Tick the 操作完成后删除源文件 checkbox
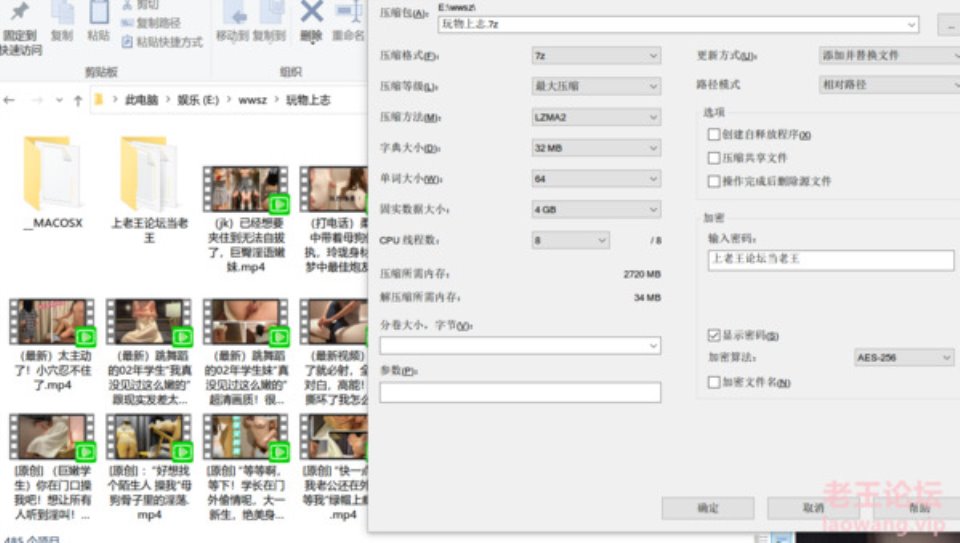960x543 pixels. coord(714,182)
